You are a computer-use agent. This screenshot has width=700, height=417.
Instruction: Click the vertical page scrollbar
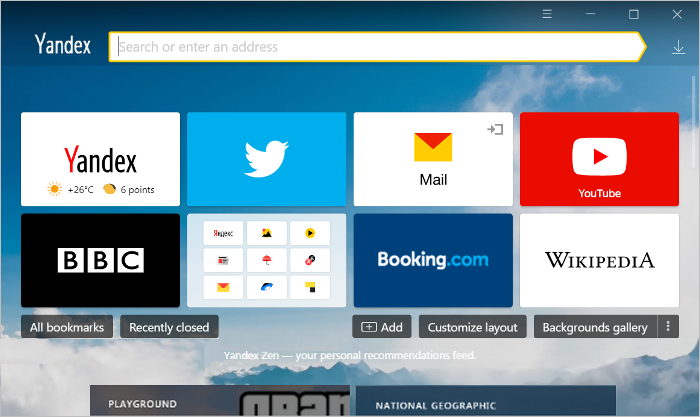694,121
